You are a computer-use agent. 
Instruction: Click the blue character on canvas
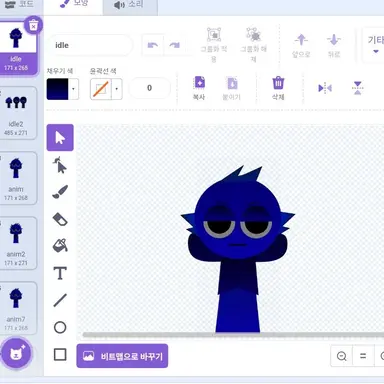(x=238, y=250)
